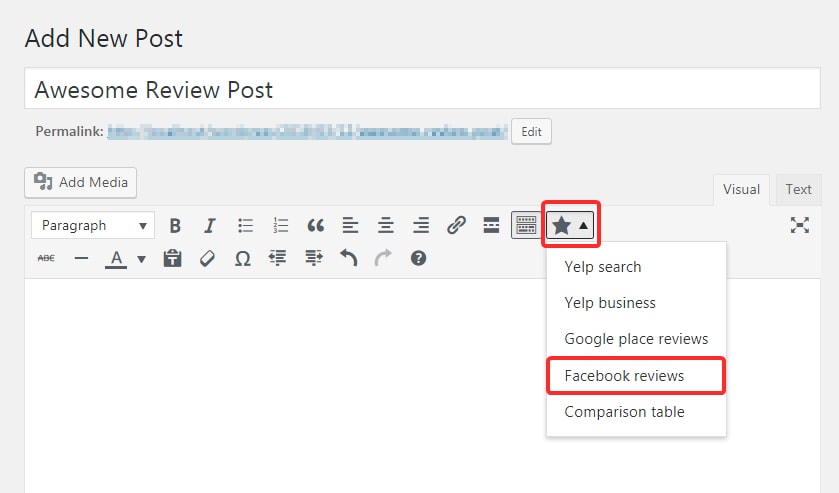Apply the current text color swatch

click(x=116, y=259)
